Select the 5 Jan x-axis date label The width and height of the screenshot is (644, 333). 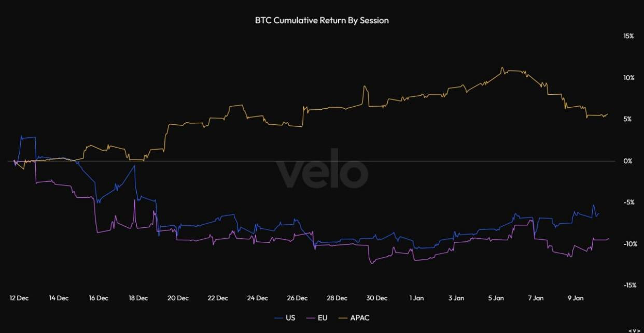(x=496, y=298)
